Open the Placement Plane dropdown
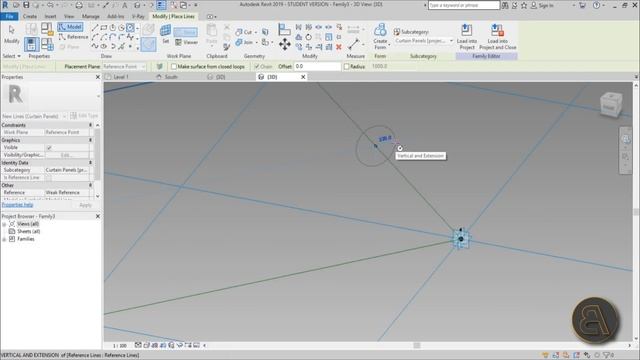 click(124, 66)
